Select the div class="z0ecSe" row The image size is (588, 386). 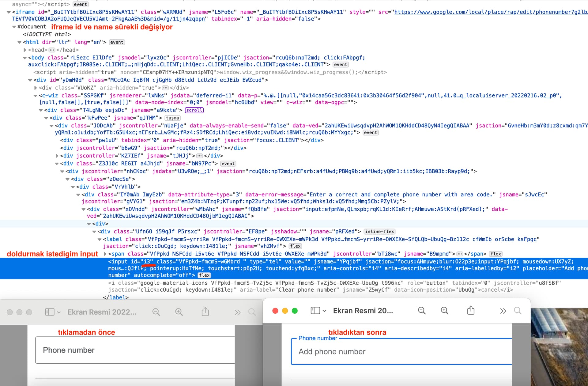point(103,179)
